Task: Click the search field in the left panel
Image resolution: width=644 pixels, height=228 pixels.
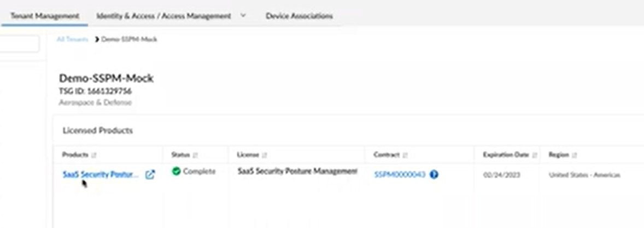Action: pyautogui.click(x=19, y=44)
